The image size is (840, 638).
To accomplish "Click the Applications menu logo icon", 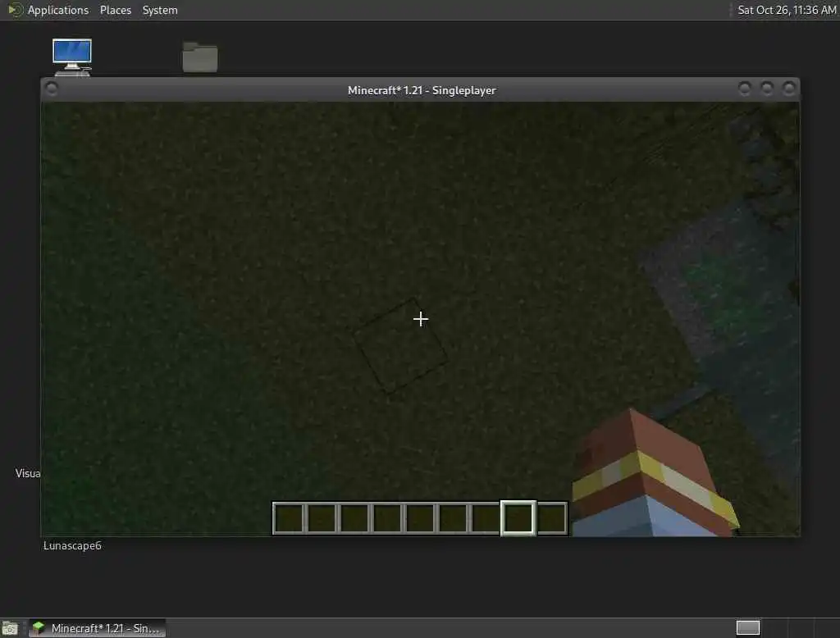I will point(15,10).
